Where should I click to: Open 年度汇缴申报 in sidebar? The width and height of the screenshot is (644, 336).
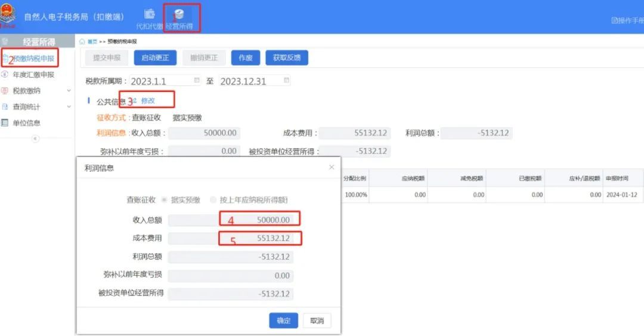33,75
